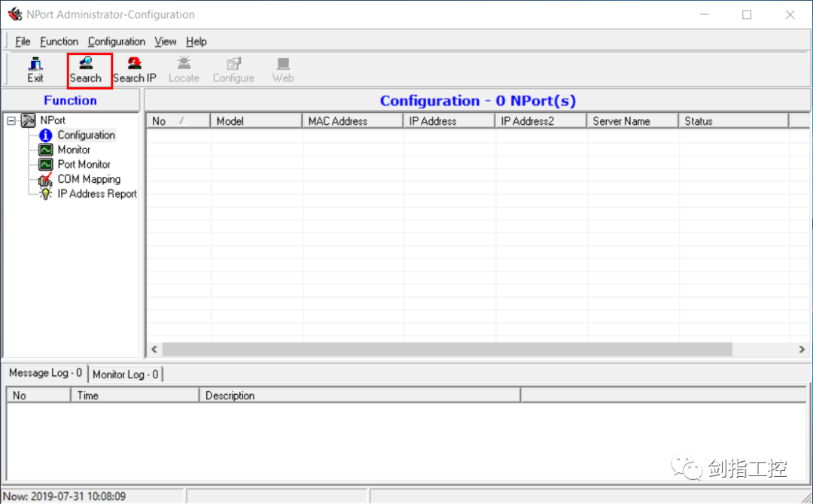
Task: Click the blue info icon beside Configuration
Action: pos(46,135)
